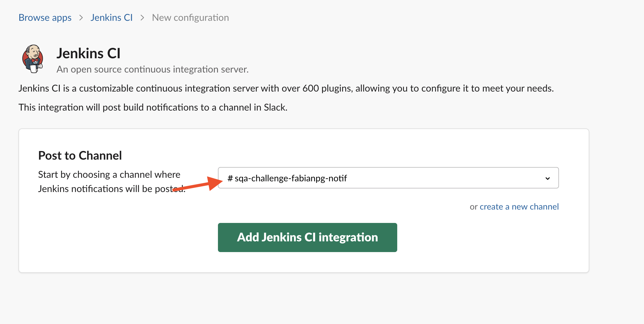The image size is (644, 324).
Task: Click the open source continuous integration subtitle
Action: pos(153,69)
